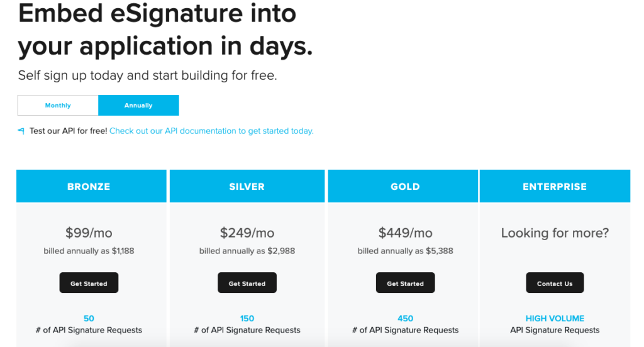Select the ENTERPRISE plan header

pos(555,187)
